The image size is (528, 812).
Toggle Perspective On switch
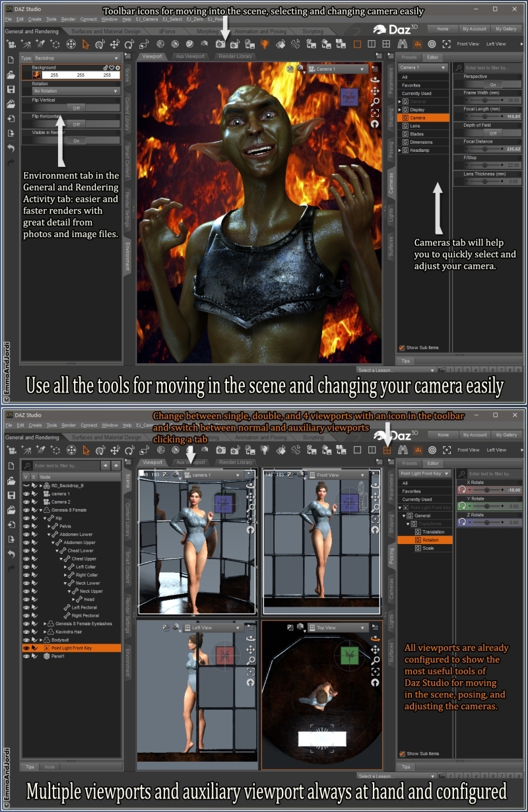pos(492,85)
